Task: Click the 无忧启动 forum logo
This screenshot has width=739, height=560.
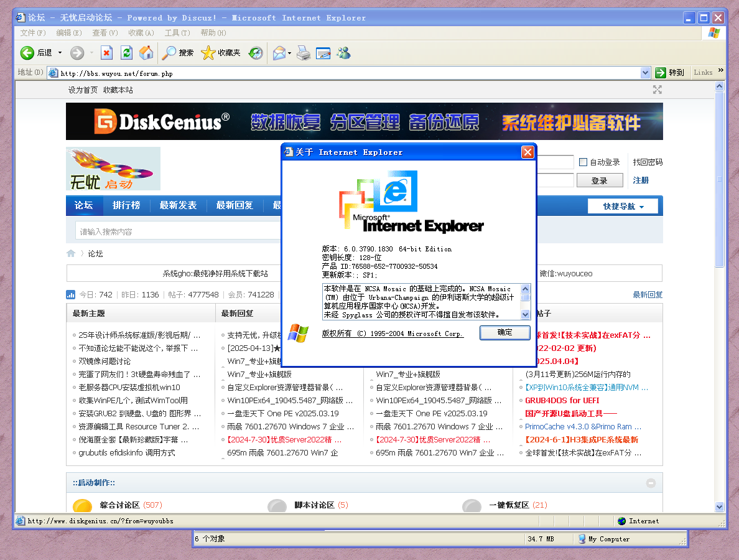Action: (113, 168)
